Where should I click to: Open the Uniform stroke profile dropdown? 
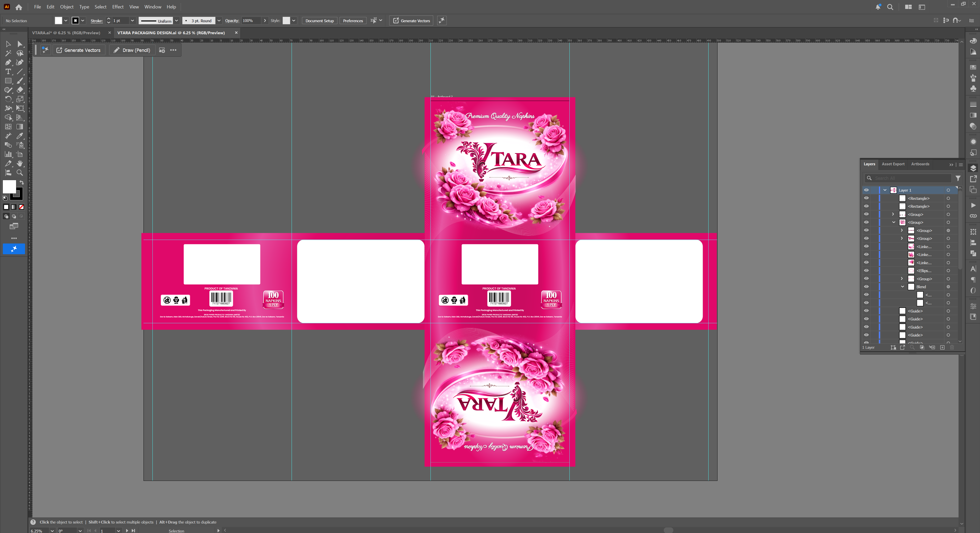click(176, 20)
